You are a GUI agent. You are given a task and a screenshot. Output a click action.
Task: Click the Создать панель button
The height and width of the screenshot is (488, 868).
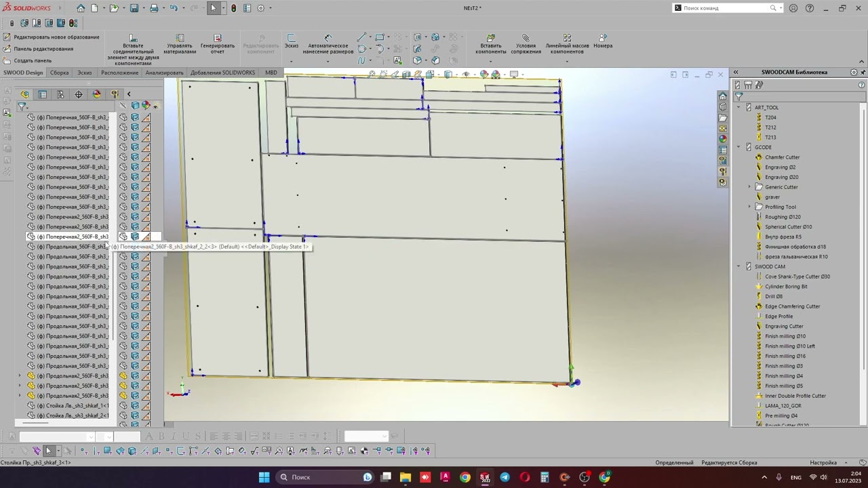click(x=28, y=60)
